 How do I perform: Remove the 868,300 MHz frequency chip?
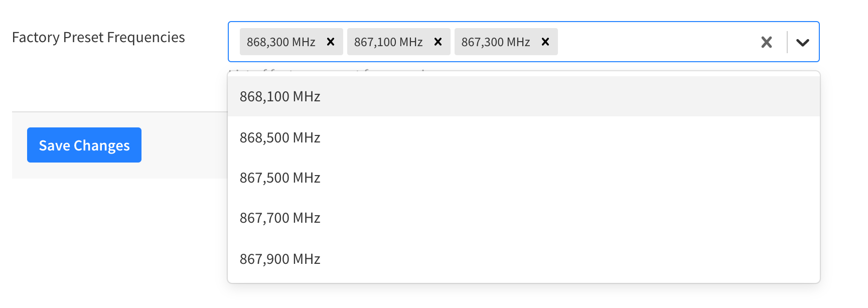[x=330, y=42]
